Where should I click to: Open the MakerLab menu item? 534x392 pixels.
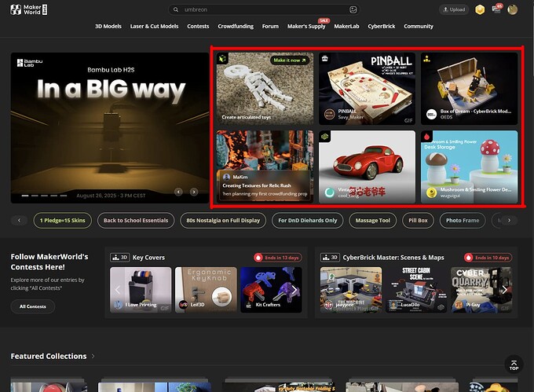coord(346,26)
